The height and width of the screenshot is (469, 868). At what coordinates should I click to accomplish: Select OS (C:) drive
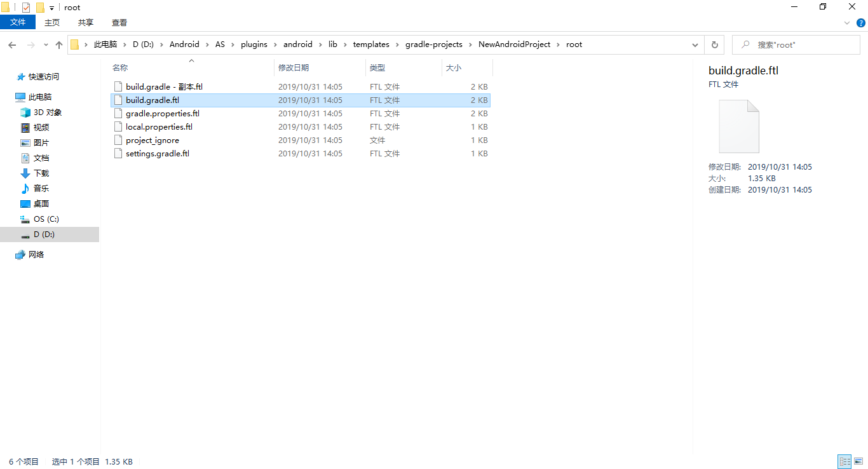pos(46,219)
